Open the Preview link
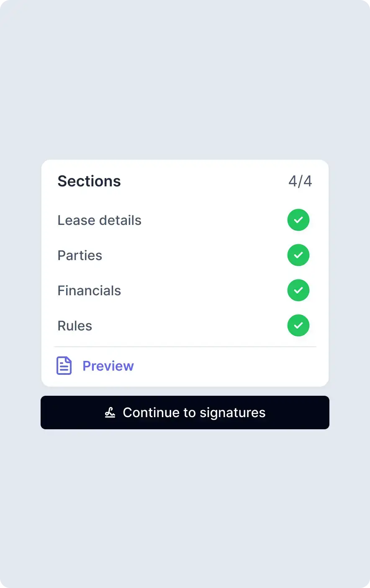This screenshot has height=588, width=370. tap(108, 366)
